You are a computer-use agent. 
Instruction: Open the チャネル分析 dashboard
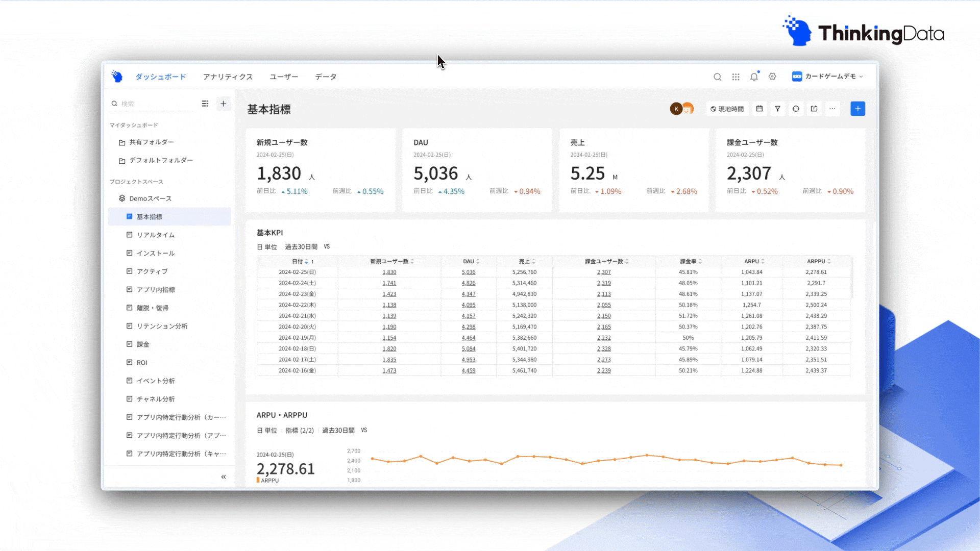click(169, 399)
